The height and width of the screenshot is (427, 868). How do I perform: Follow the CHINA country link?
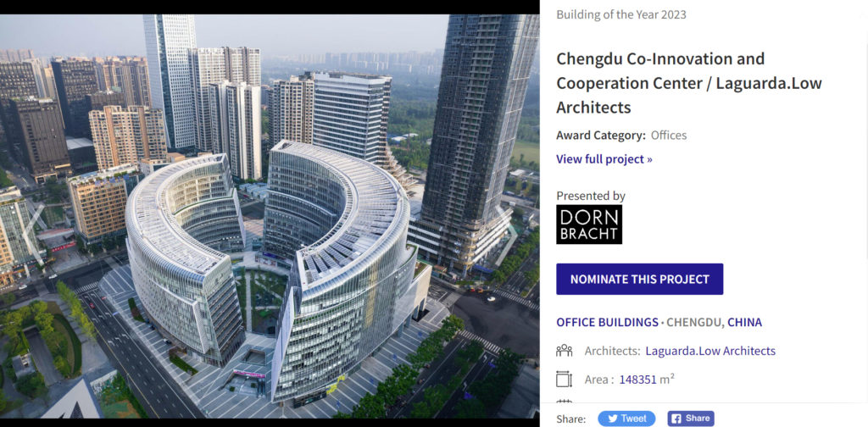tap(744, 322)
